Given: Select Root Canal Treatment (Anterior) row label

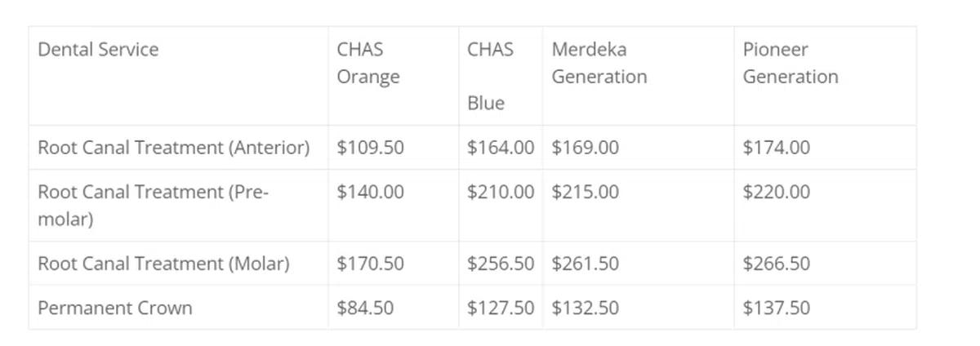Looking at the screenshot, I should pos(174,148).
